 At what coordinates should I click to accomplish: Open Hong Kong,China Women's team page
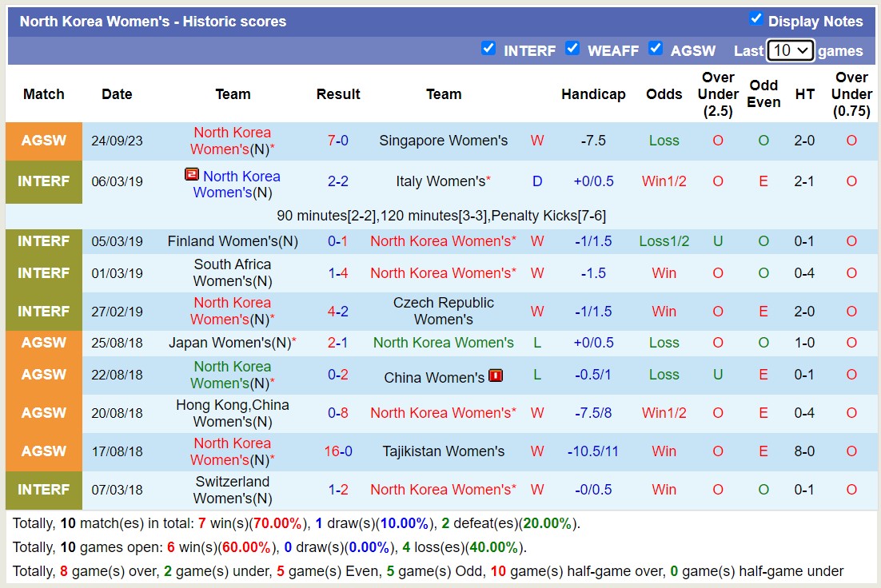point(233,413)
